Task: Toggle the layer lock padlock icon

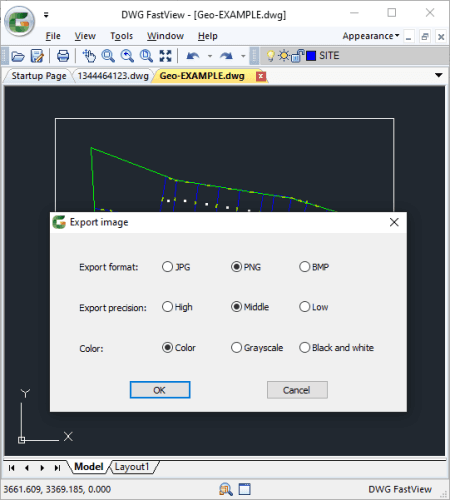Action: [297, 56]
